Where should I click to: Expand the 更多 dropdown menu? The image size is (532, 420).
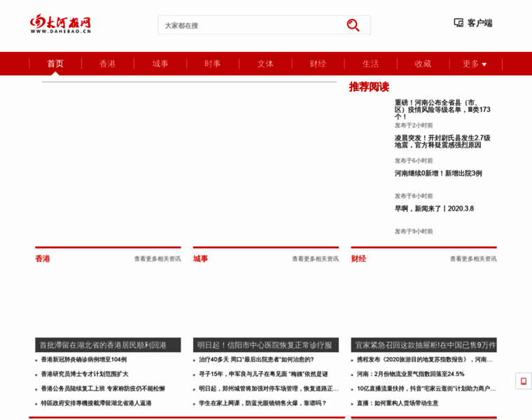tap(475, 64)
